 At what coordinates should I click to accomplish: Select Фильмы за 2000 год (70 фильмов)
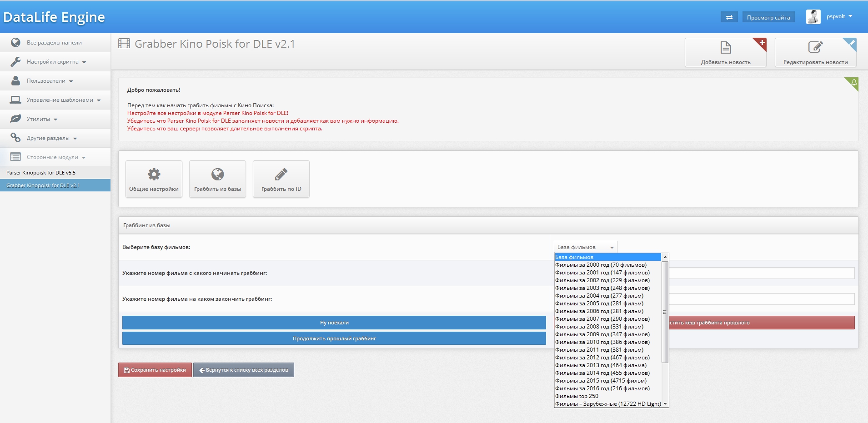(608, 265)
